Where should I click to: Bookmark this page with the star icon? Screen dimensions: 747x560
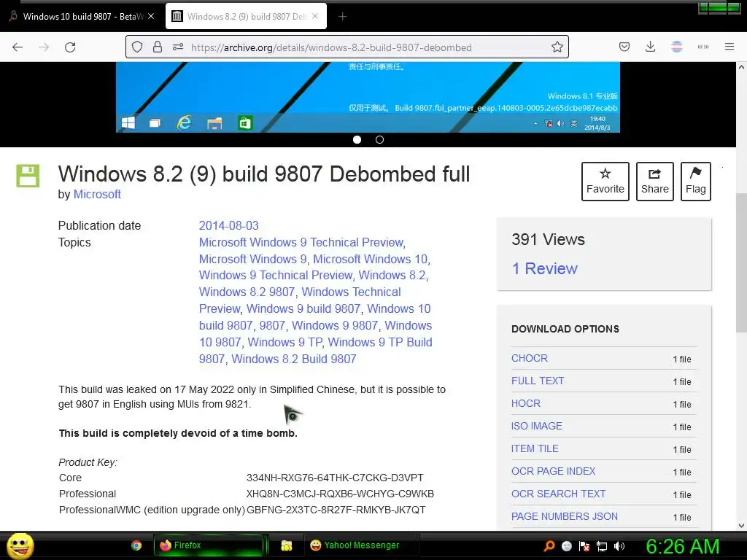point(557,47)
